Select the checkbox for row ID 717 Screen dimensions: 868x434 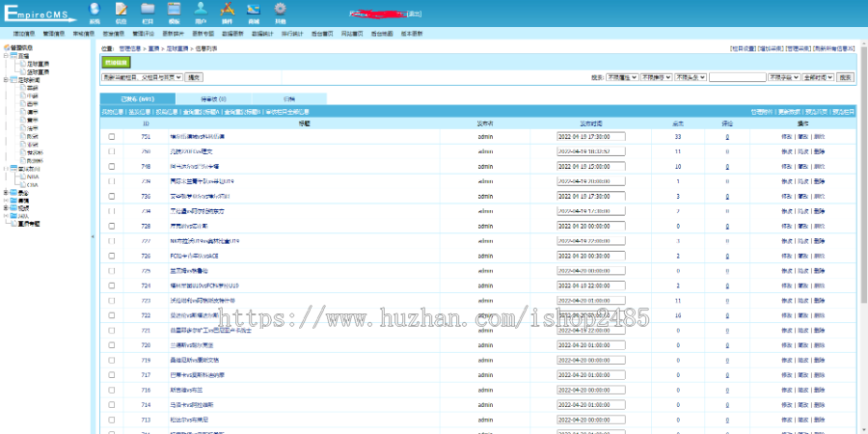(112, 375)
